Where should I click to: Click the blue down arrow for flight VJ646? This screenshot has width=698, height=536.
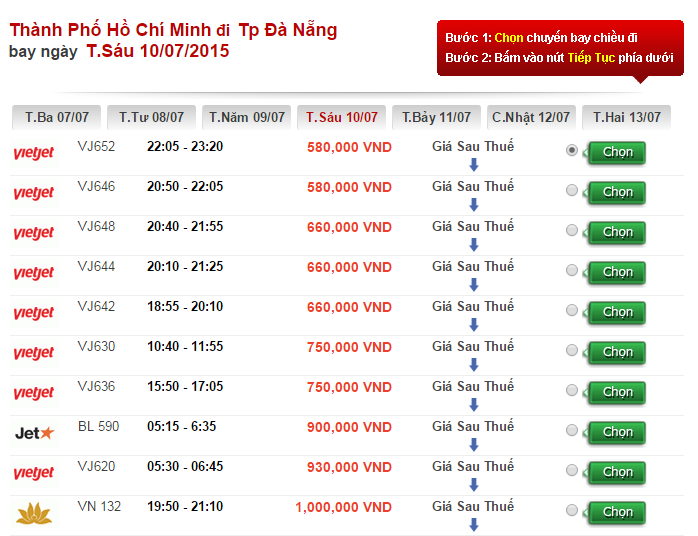(474, 204)
